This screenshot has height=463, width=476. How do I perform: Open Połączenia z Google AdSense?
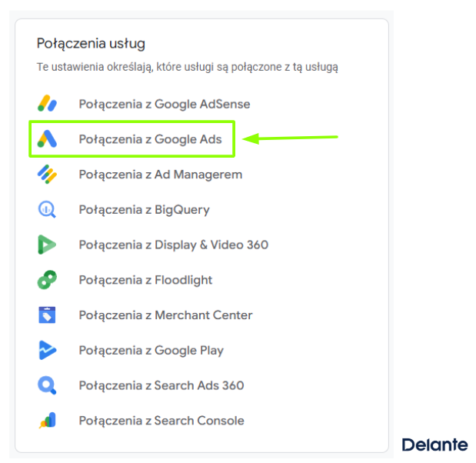(165, 104)
